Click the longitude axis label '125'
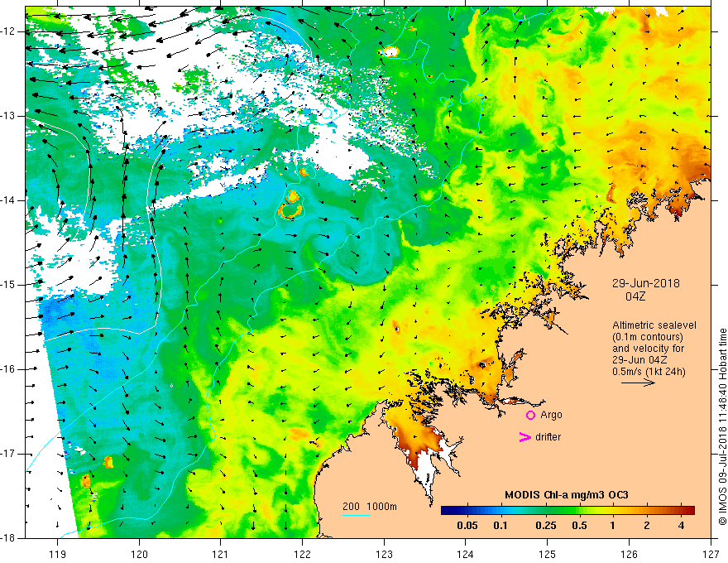728x563 pixels. tap(548, 554)
